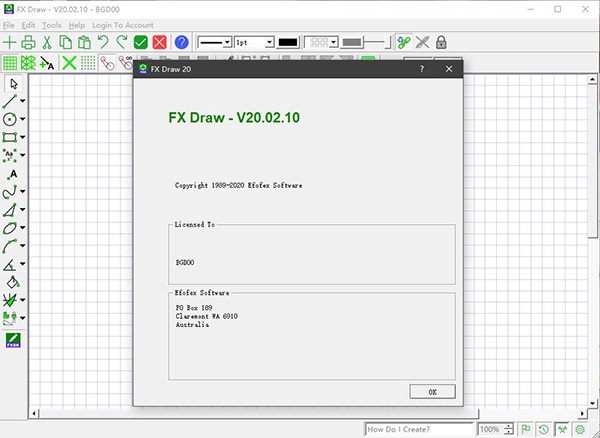Image resolution: width=600 pixels, height=438 pixels.
Task: Open the File menu
Action: pyautogui.click(x=8, y=25)
